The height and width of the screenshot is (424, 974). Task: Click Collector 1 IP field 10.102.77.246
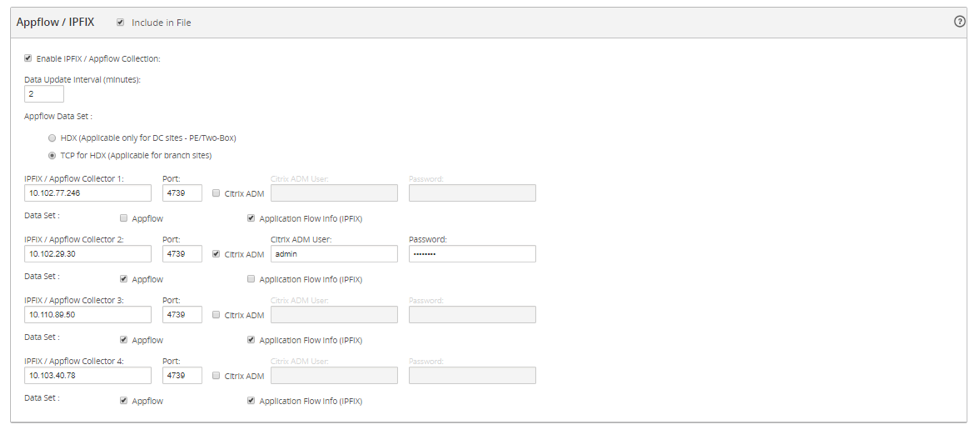[88, 193]
